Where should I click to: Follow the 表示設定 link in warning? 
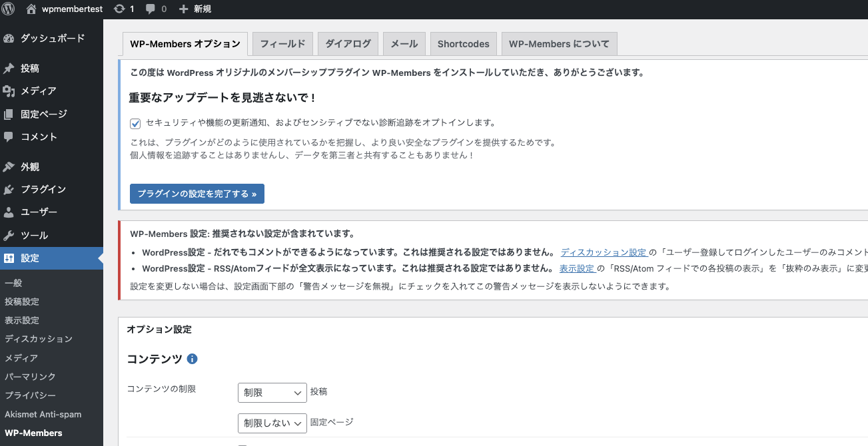576,268
